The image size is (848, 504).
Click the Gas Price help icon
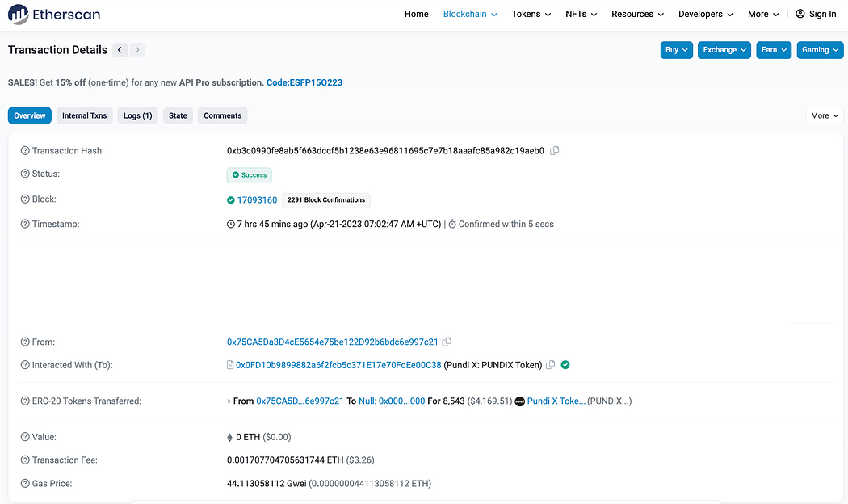coord(25,484)
